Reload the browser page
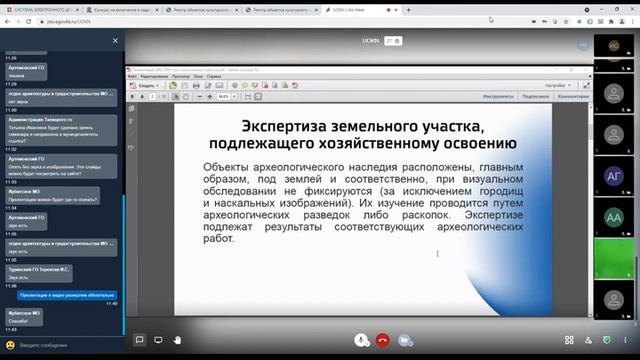Screen dimensions: 640x360 click(29, 21)
